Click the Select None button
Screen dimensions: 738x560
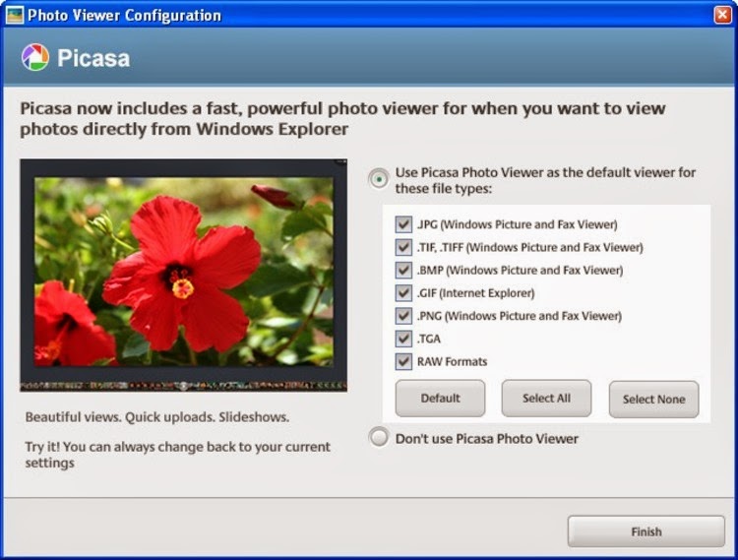coord(653,400)
